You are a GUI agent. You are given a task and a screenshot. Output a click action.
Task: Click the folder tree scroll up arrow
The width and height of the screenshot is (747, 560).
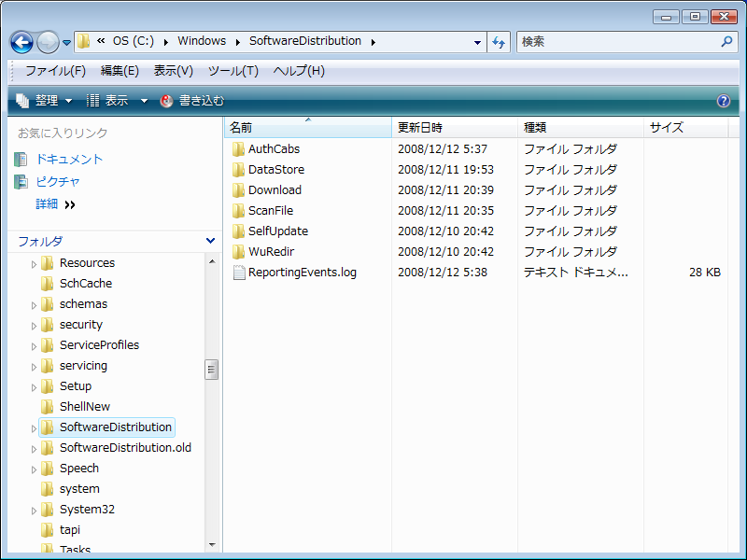[x=212, y=261]
